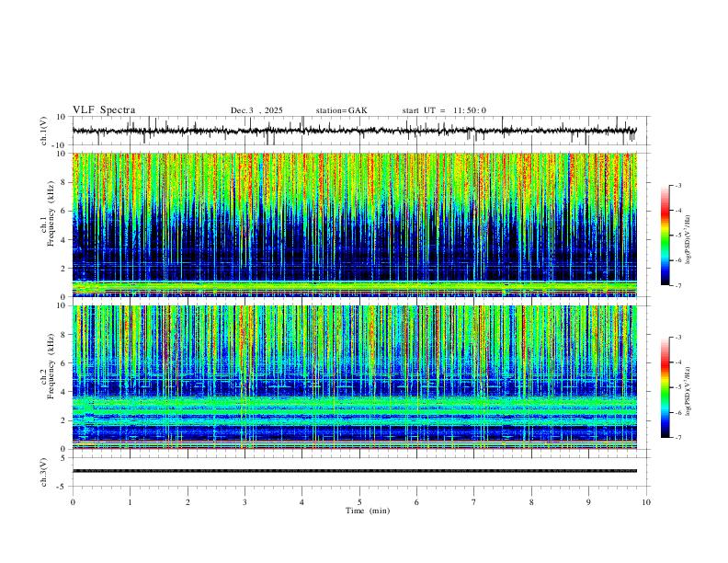Image resolution: width=728 pixels, height=563 pixels.
Task: Click the log(PSD) label beside ch.2 colorbar
Action: point(688,391)
